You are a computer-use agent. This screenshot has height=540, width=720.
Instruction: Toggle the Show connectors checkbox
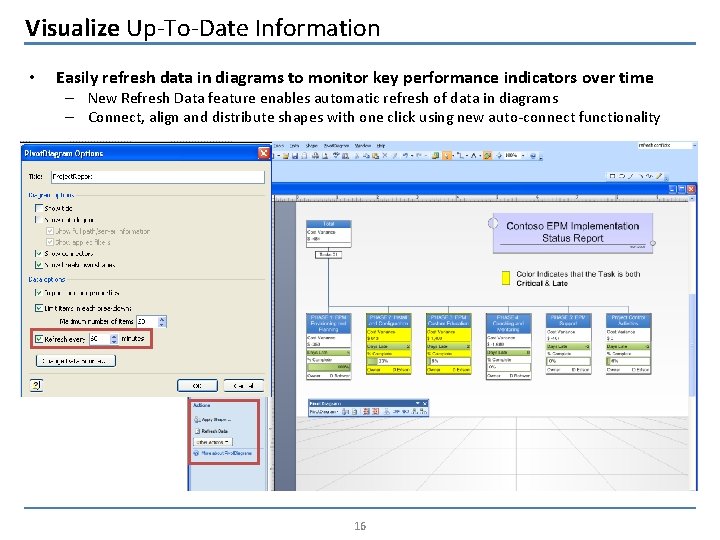(39, 253)
